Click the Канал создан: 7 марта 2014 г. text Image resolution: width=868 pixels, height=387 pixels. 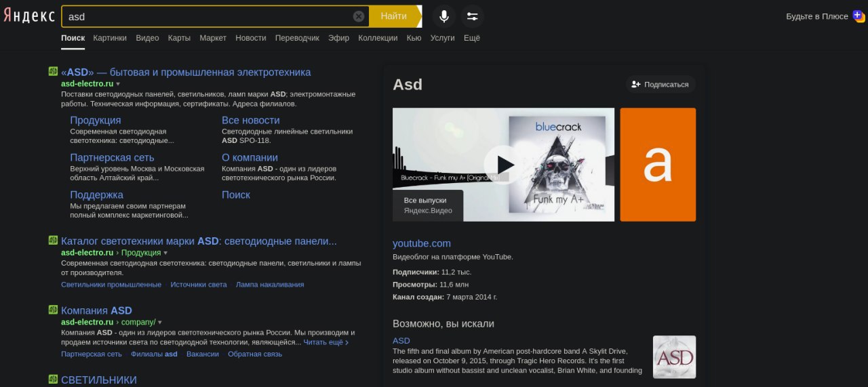point(445,297)
